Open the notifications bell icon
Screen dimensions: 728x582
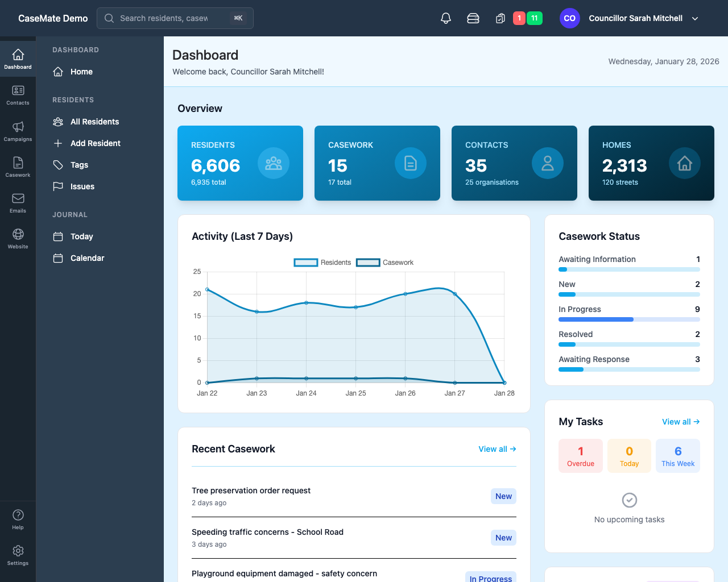[x=446, y=18]
